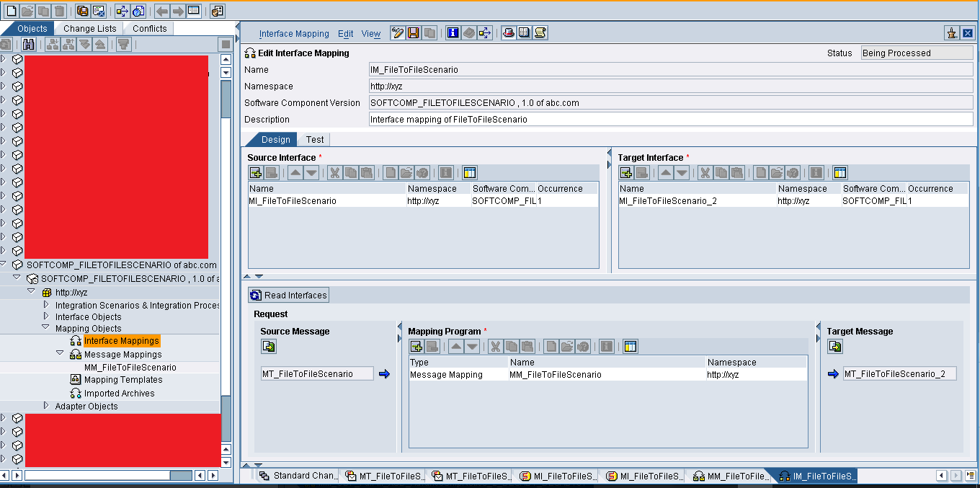The image size is (980, 488).
Task: Expand the Interface Objects tree node
Action: coord(47,317)
